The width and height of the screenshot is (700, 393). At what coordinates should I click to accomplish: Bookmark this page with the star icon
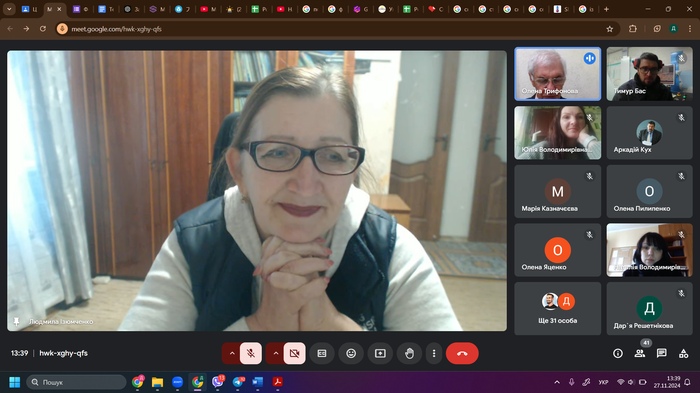click(609, 29)
